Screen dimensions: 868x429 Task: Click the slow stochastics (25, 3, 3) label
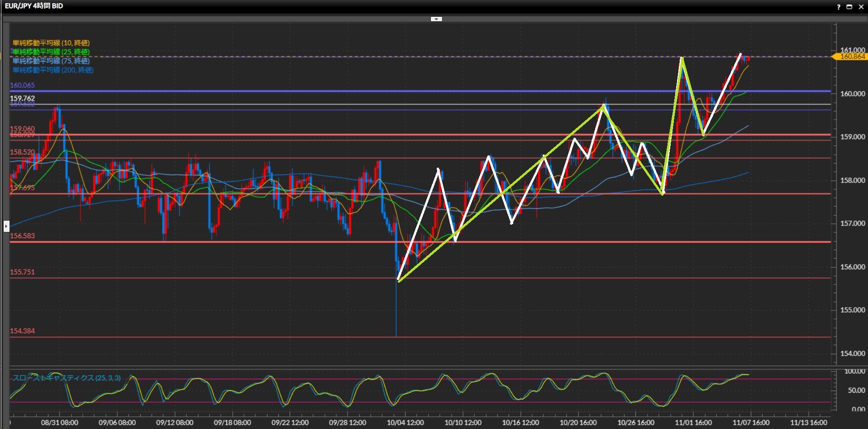coord(67,378)
